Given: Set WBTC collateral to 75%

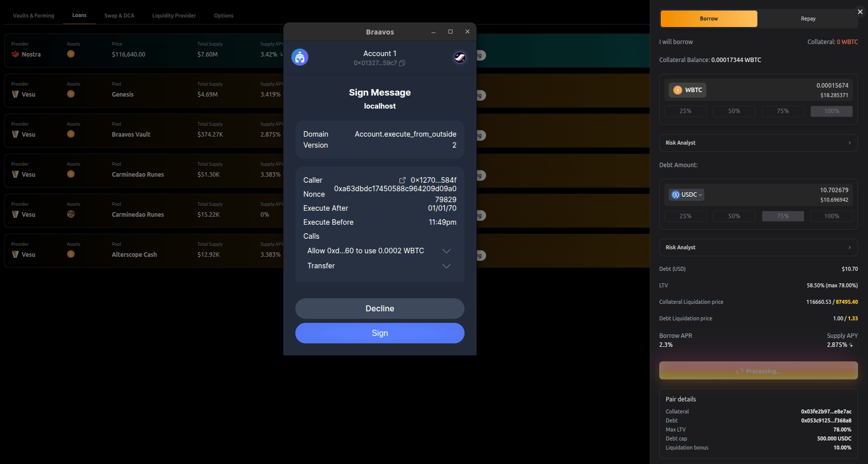Looking at the screenshot, I should (x=783, y=111).
